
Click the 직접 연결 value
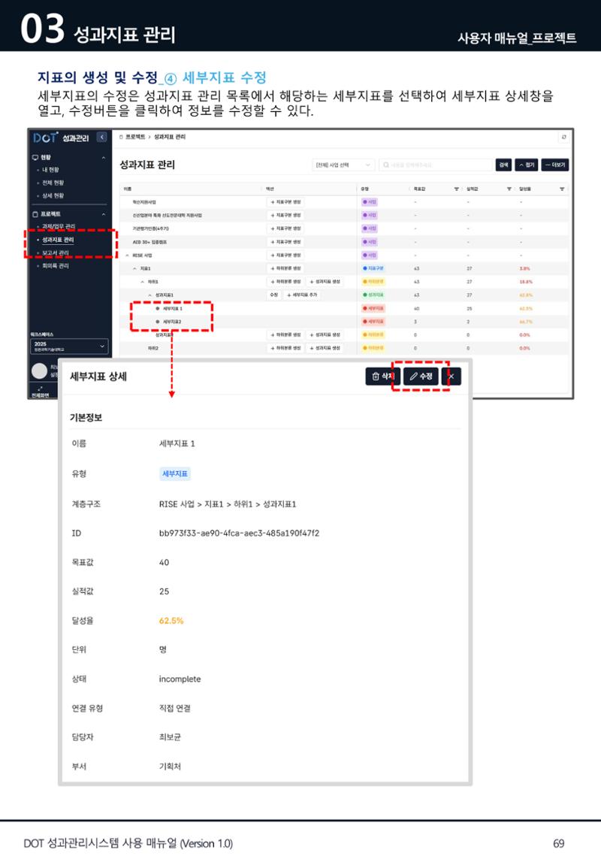pos(175,709)
